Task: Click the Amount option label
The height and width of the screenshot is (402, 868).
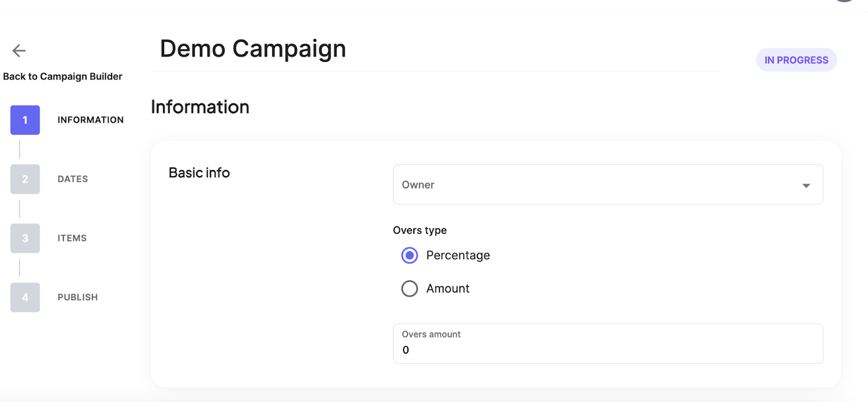Action: pos(448,289)
